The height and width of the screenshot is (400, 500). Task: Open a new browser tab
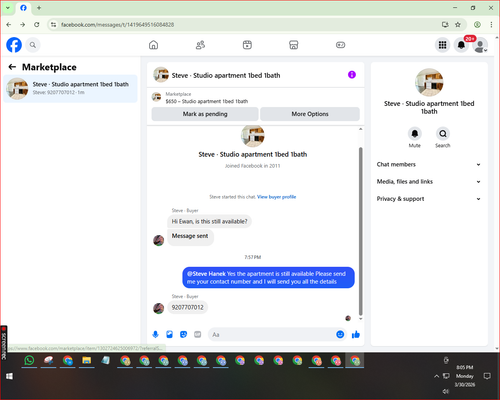click(39, 8)
